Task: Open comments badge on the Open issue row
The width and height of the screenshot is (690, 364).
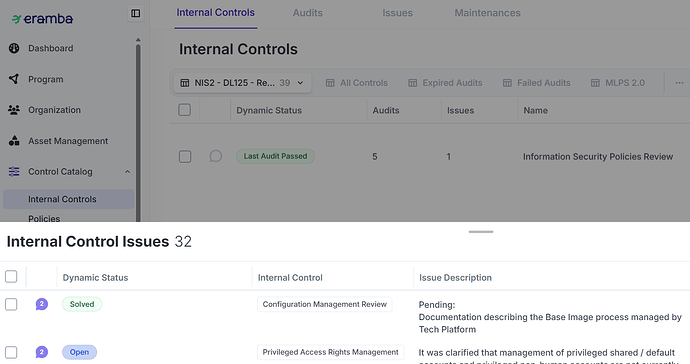Action: pos(42,352)
